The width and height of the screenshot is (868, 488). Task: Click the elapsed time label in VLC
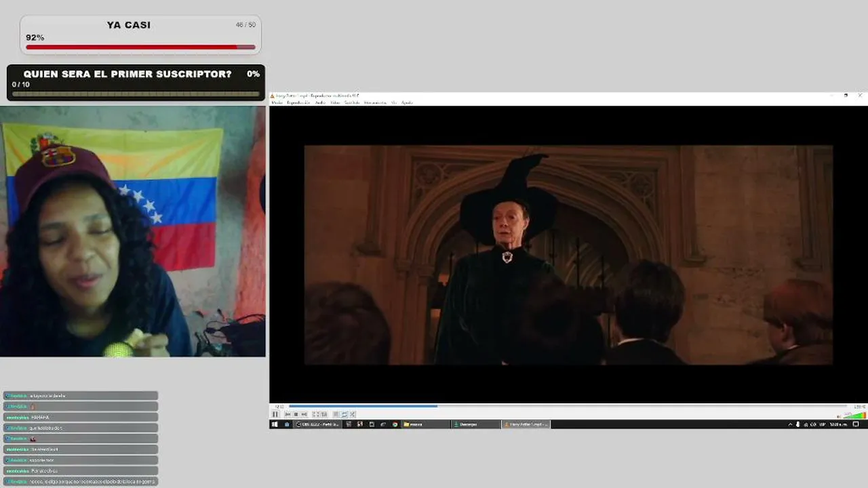pyautogui.click(x=279, y=407)
